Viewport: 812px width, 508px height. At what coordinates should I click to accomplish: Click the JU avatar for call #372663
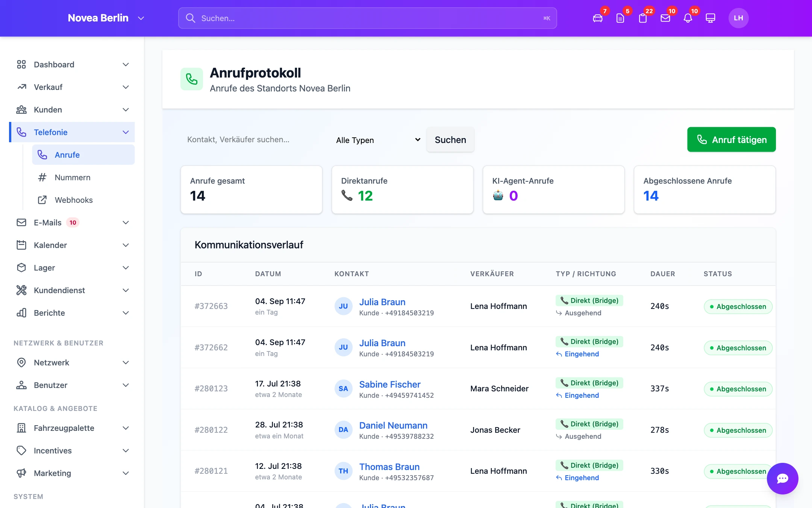343,306
